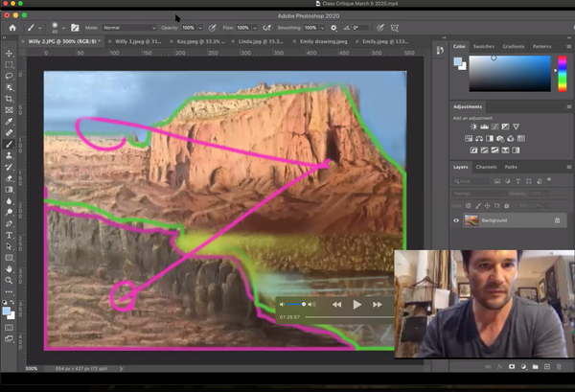
Task: Select the Crop tool
Action: pyautogui.click(x=10, y=98)
